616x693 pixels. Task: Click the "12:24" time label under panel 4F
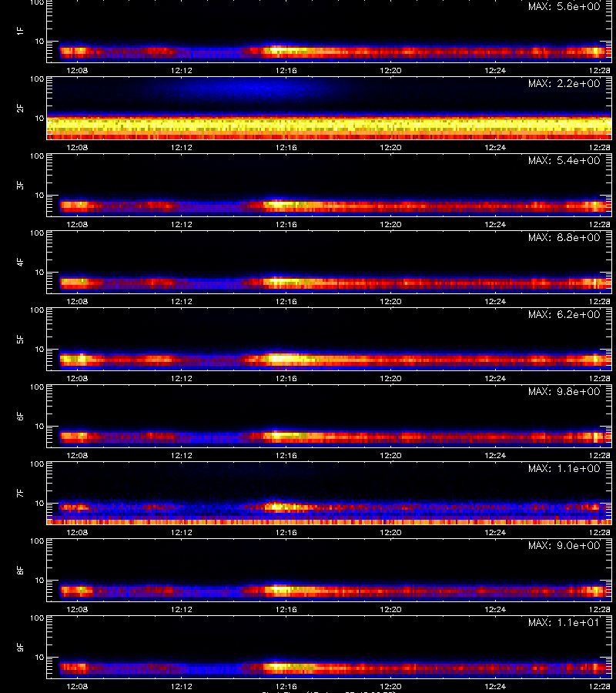[x=495, y=301]
